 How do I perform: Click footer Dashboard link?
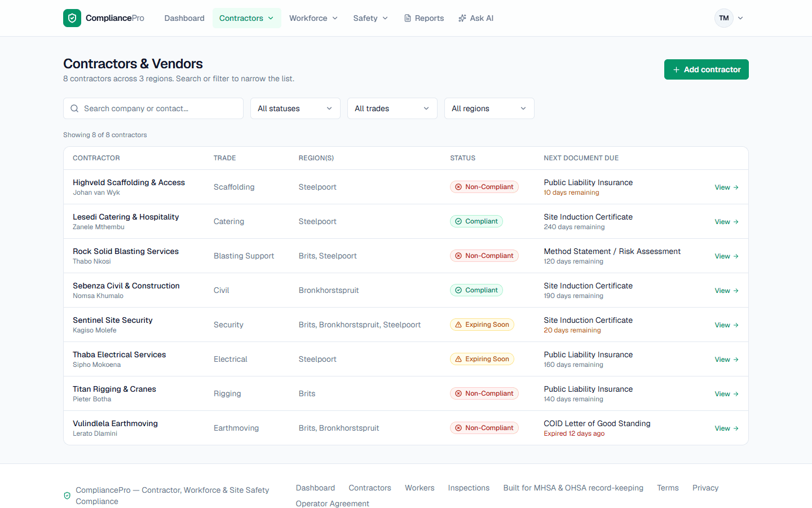(315, 488)
